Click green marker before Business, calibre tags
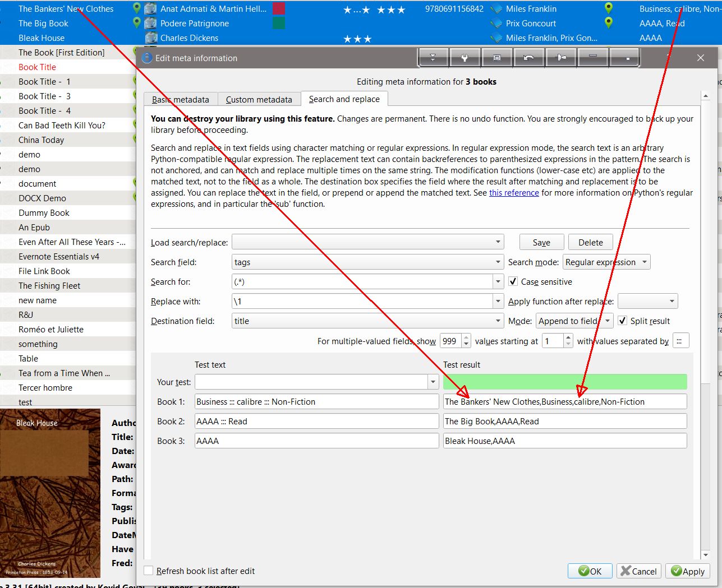The image size is (722, 588). (609, 8)
